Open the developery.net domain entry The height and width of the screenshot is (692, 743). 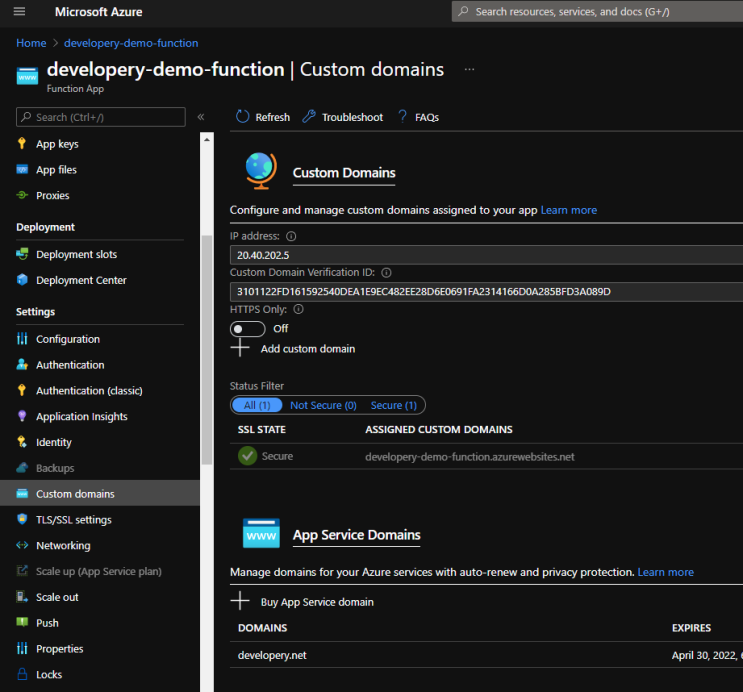[x=272, y=655]
